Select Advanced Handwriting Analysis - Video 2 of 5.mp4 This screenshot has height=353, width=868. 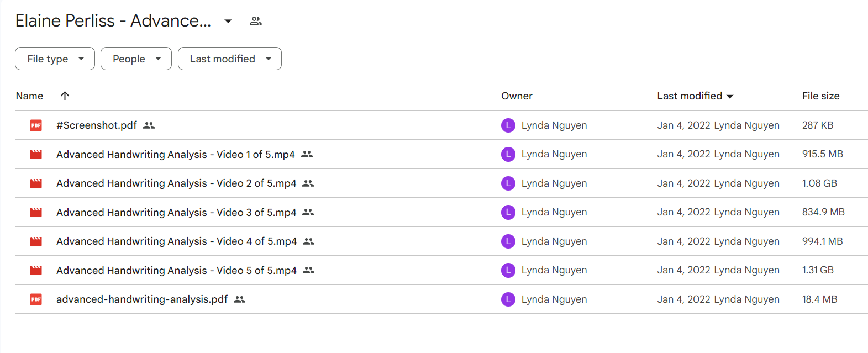[176, 183]
